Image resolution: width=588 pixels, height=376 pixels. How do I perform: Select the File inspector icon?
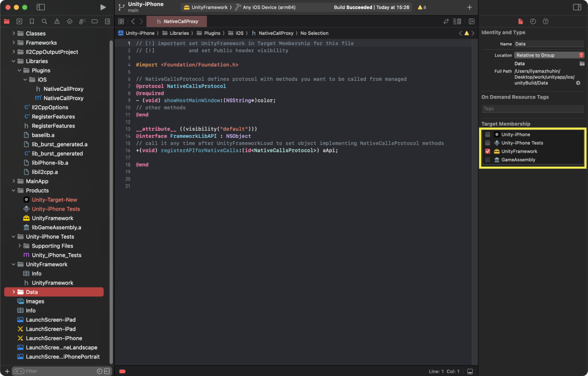pos(520,22)
